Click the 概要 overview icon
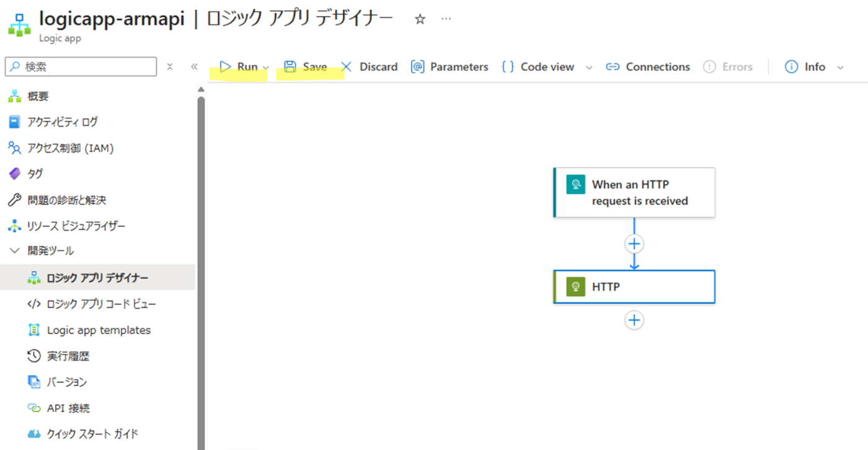The height and width of the screenshot is (450, 868). coord(14,96)
